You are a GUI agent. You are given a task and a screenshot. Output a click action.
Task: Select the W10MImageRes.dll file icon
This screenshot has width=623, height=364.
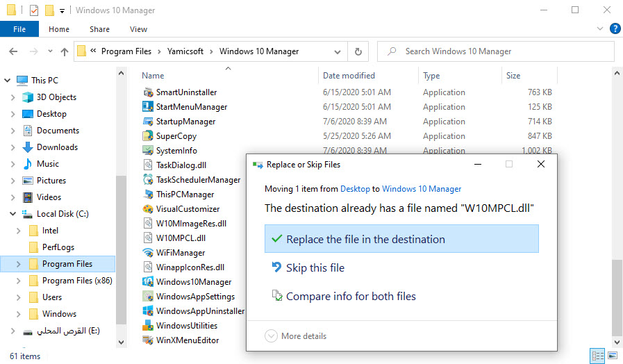[148, 223]
